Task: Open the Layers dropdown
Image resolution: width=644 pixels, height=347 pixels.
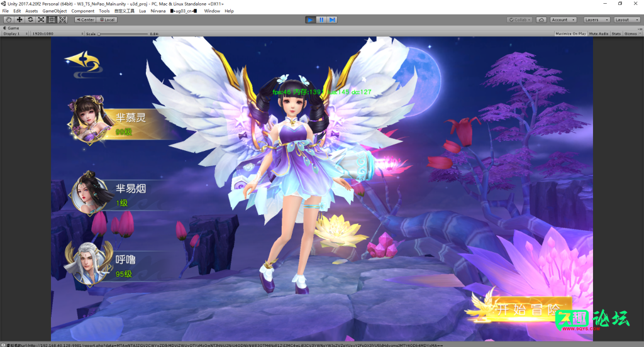Action: click(596, 19)
